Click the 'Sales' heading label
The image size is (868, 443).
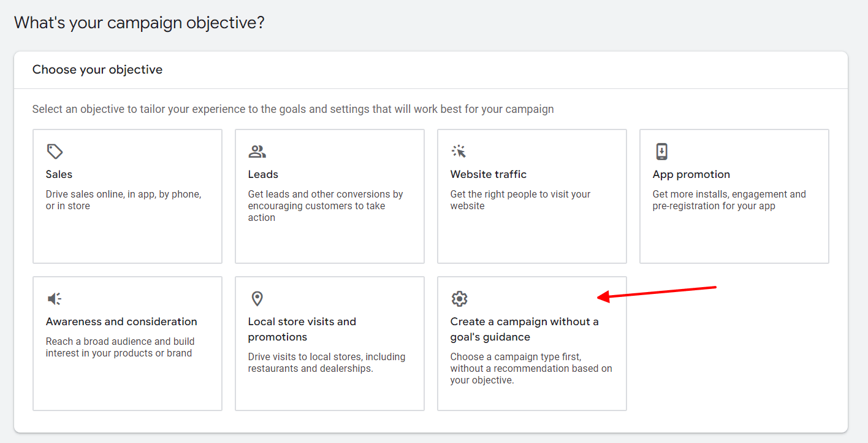[58, 174]
